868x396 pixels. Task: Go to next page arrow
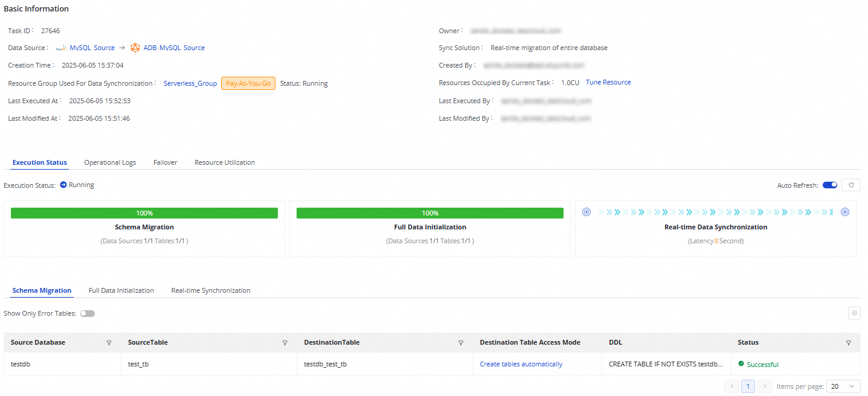[x=765, y=386]
